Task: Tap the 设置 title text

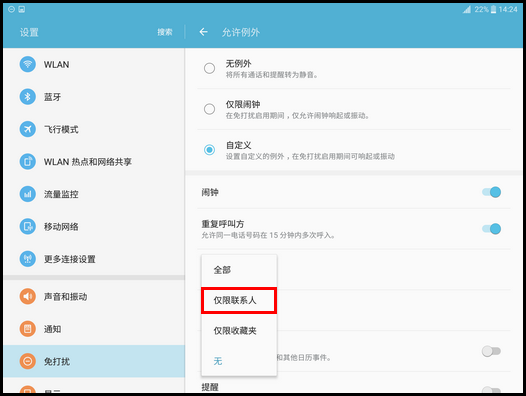Action: pos(29,32)
